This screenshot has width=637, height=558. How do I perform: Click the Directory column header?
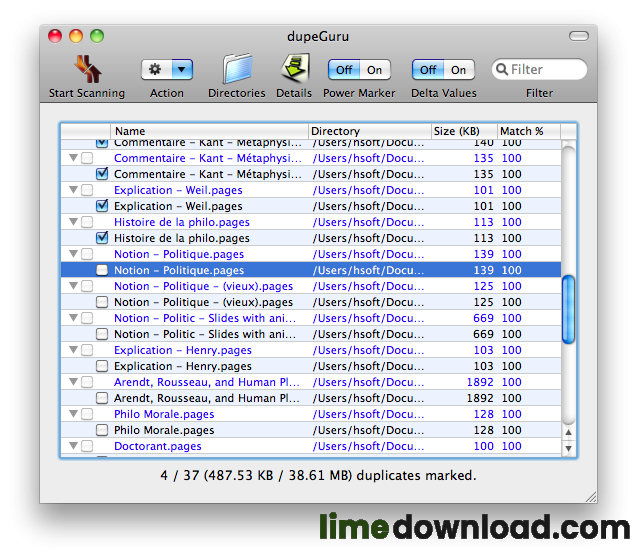click(368, 131)
